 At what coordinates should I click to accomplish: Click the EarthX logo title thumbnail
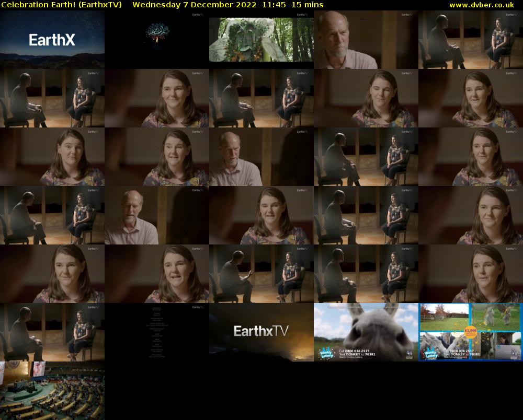52,40
